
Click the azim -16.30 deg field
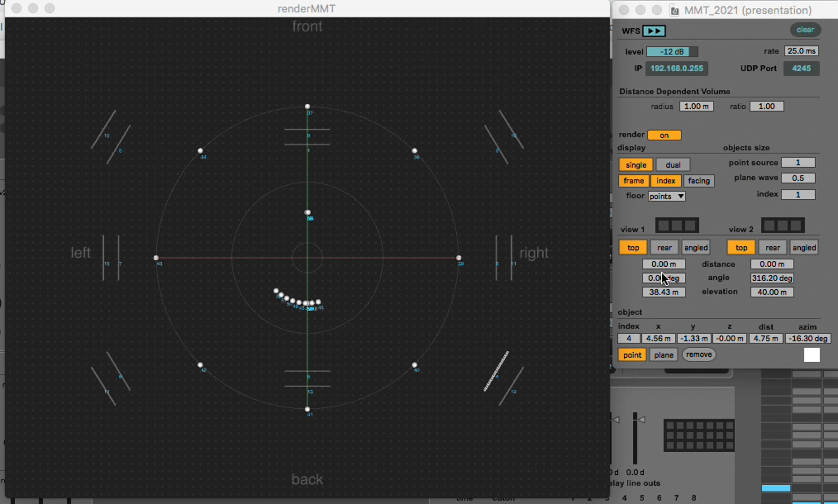(x=808, y=339)
